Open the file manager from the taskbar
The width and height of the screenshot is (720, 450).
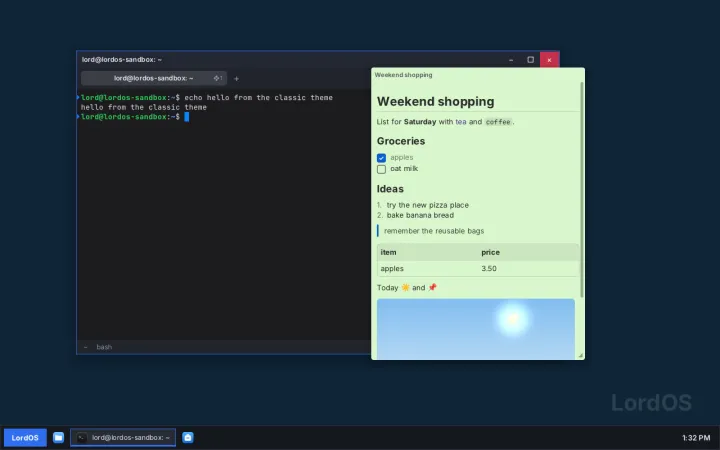58,438
